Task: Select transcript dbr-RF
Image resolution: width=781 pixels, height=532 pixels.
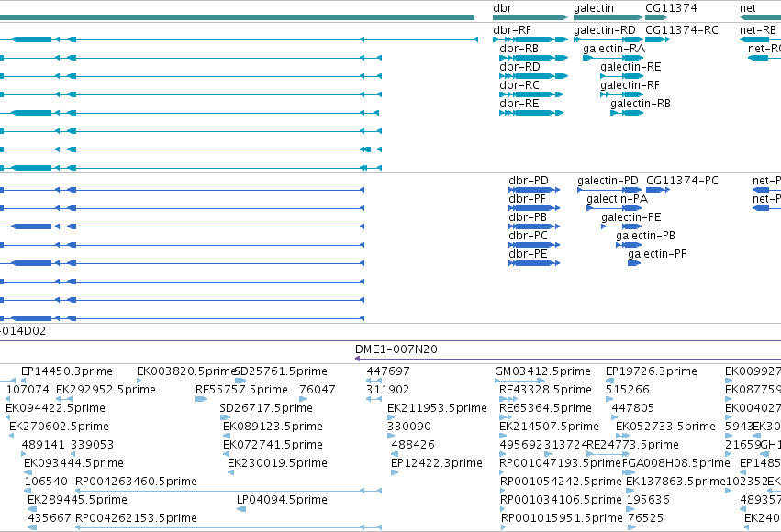Action: [x=512, y=30]
